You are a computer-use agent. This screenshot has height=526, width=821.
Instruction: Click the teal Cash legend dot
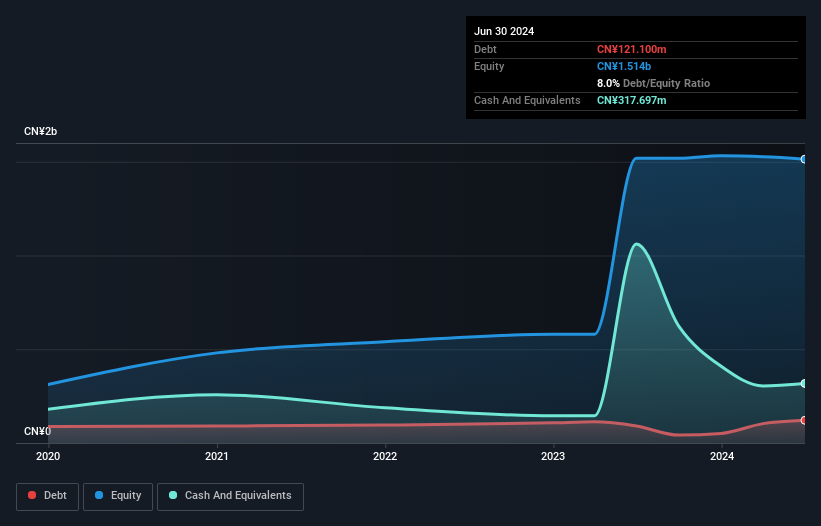tap(173, 495)
